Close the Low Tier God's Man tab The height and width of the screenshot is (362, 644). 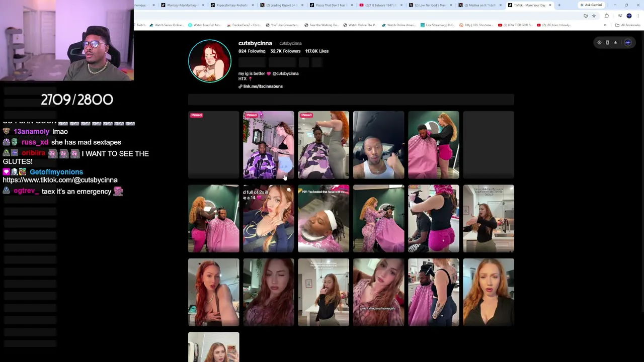coord(451,5)
